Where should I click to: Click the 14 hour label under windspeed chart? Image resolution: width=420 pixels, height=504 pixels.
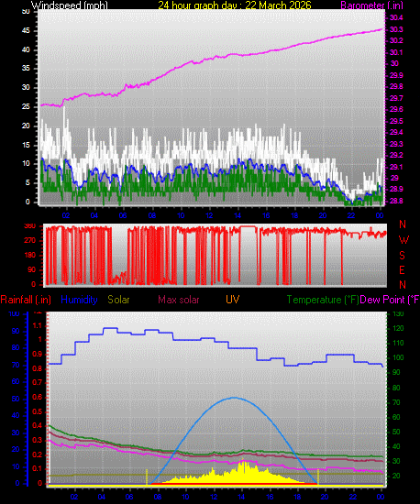point(238,215)
